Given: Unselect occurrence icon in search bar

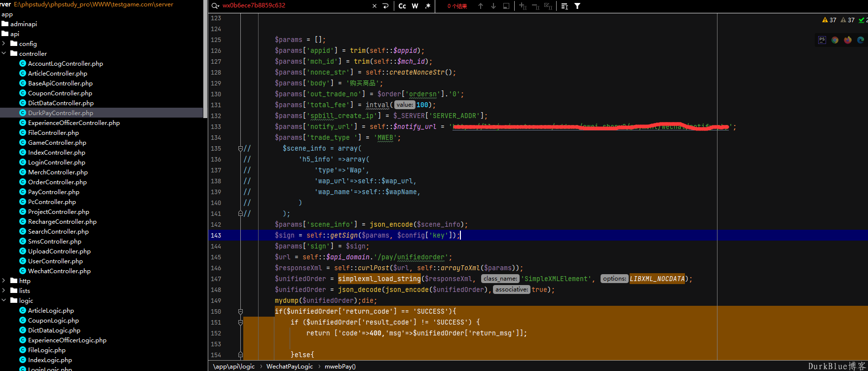Looking at the screenshot, I should 535,6.
